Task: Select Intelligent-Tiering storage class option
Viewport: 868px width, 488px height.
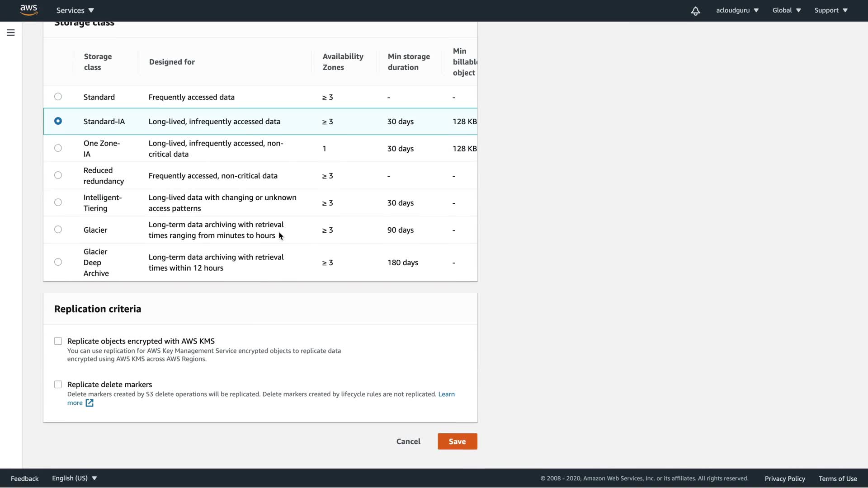Action: [58, 202]
